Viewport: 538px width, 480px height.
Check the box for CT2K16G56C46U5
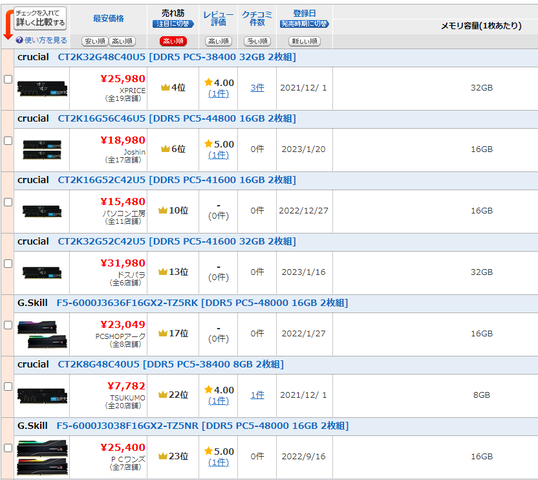(8, 141)
